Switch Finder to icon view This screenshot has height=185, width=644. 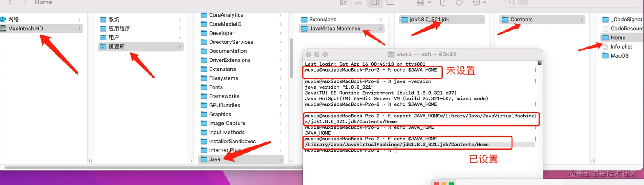coord(343,3)
